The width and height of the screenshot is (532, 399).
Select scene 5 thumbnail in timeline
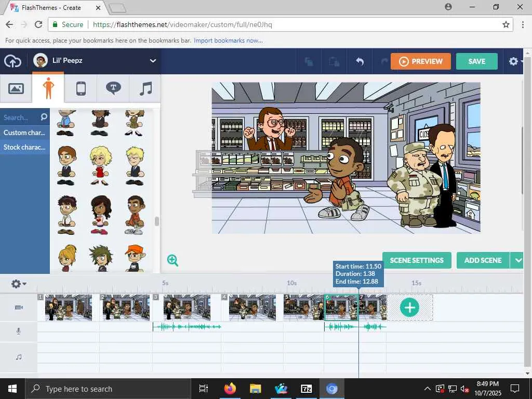[x=303, y=308]
